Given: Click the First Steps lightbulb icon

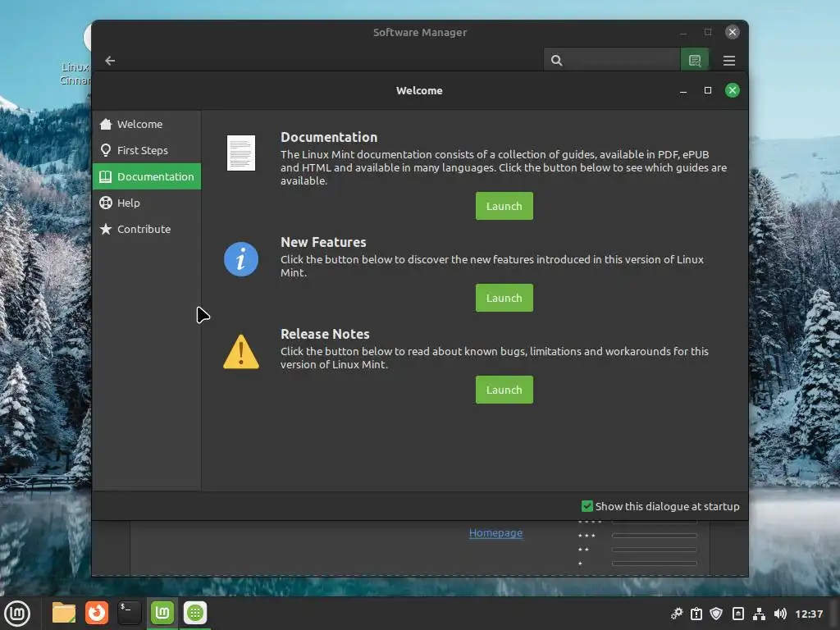Looking at the screenshot, I should coord(106,151).
